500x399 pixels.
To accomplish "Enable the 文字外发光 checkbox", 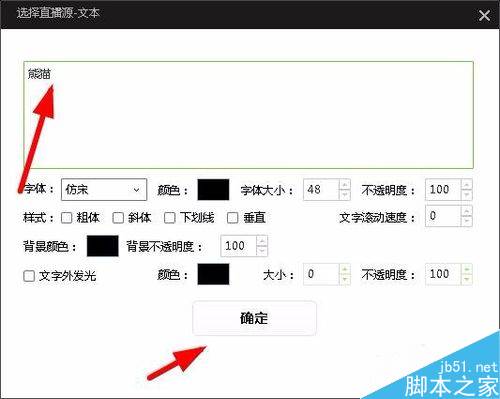I will pyautogui.click(x=29, y=276).
